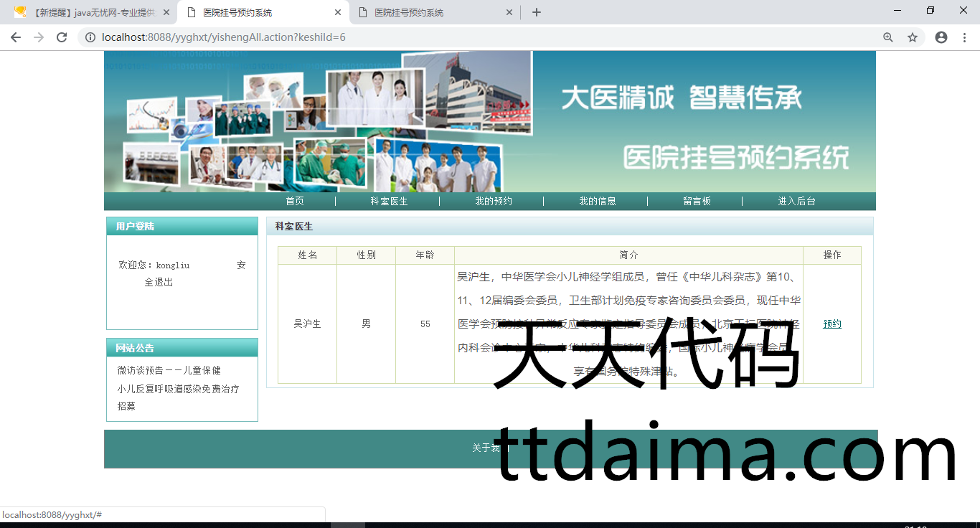Click the site information icon before URL

[90, 37]
